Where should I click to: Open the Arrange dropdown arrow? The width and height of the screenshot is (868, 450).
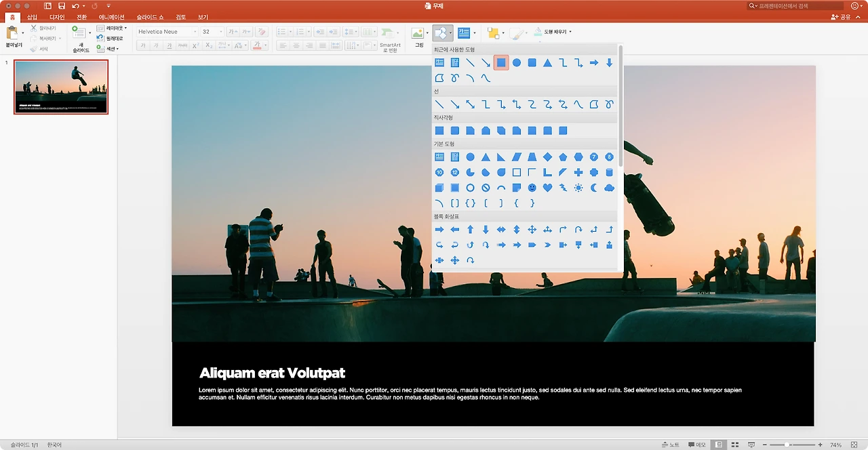tap(503, 33)
